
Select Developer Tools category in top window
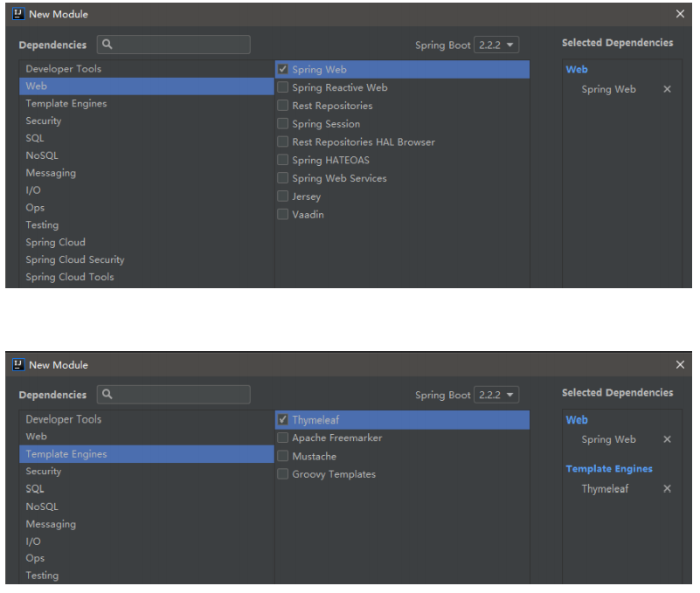[147, 69]
